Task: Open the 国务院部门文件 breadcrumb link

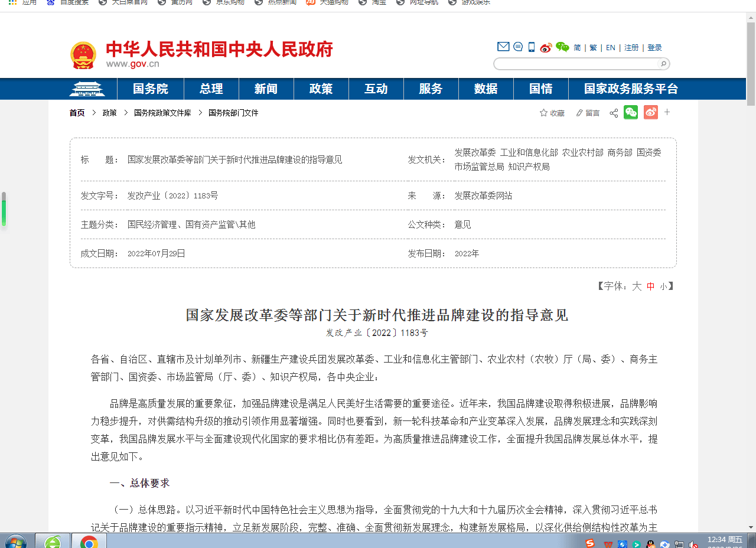Action: click(233, 113)
